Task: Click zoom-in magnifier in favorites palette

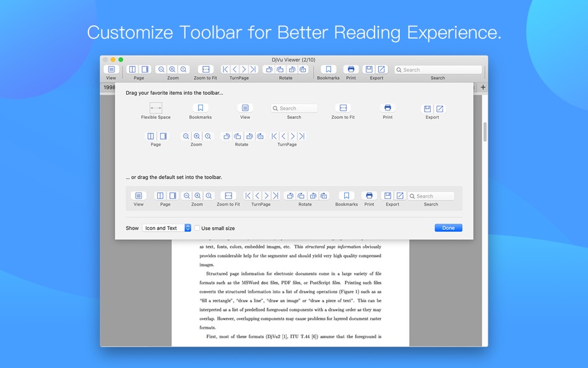Action: 197,136
